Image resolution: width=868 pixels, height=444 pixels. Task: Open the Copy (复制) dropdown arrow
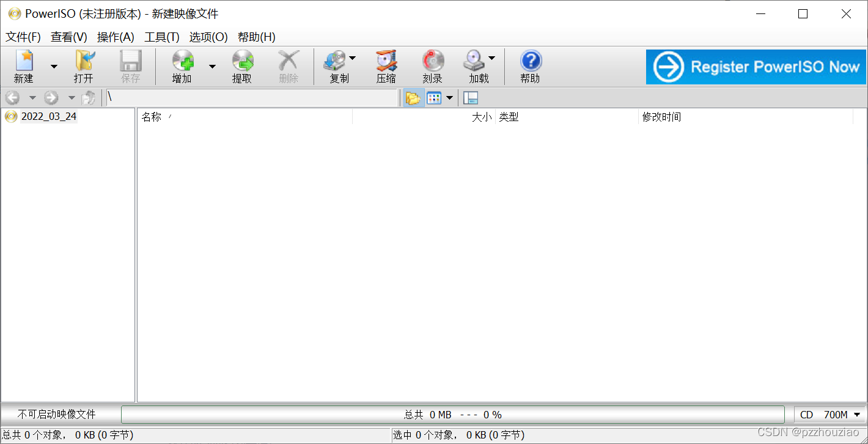pyautogui.click(x=352, y=58)
